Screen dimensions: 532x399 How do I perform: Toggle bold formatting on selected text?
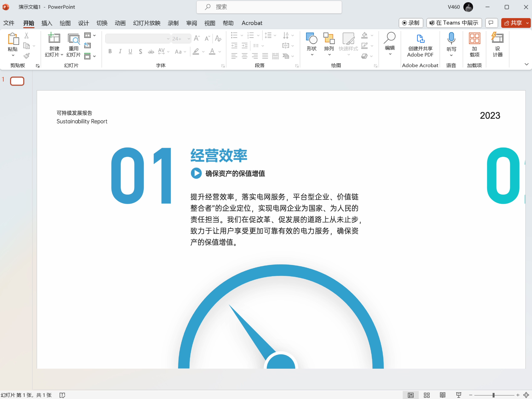click(110, 51)
